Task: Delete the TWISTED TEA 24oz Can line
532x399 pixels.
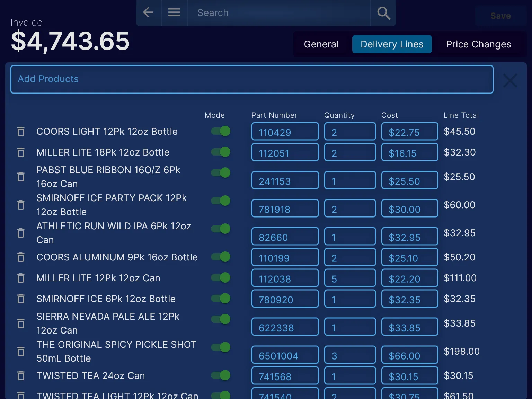Action: [x=21, y=375]
